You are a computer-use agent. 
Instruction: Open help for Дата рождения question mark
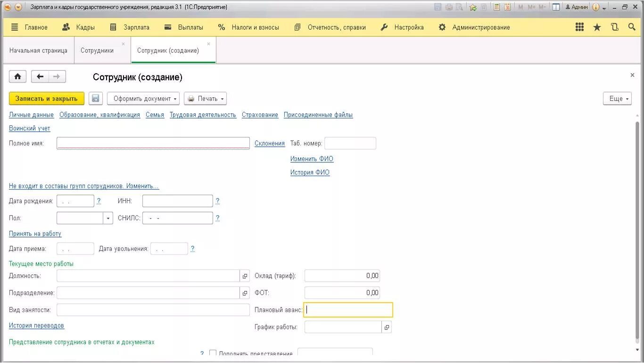pyautogui.click(x=99, y=201)
